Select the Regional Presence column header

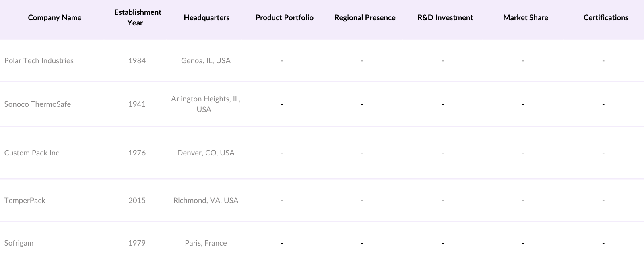(x=365, y=18)
